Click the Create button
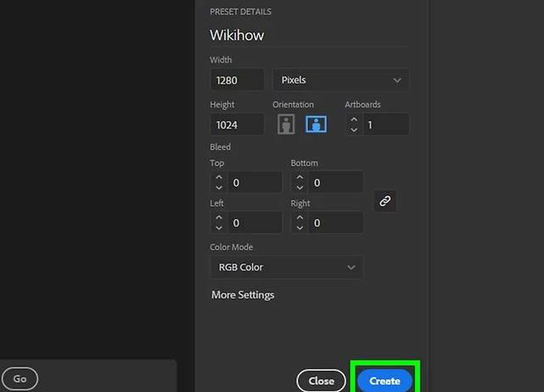This screenshot has width=544, height=392. (x=384, y=381)
